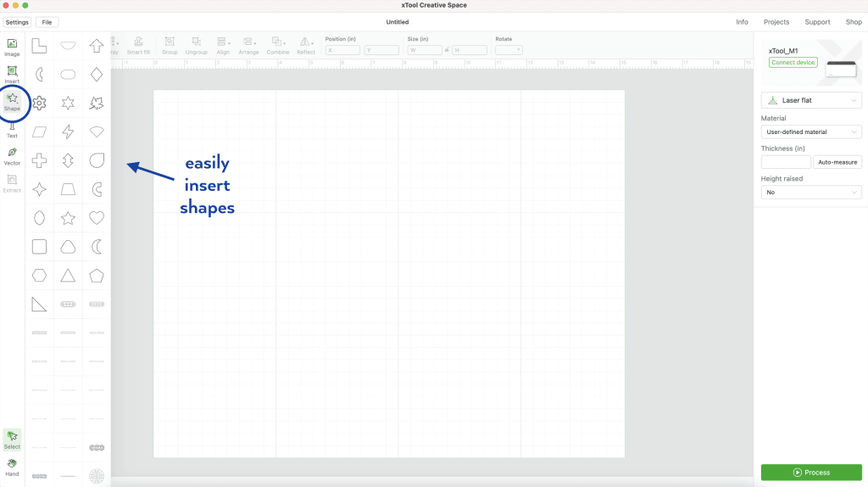Click the Group toolbar button
The width and height of the screenshot is (868, 487).
[170, 46]
